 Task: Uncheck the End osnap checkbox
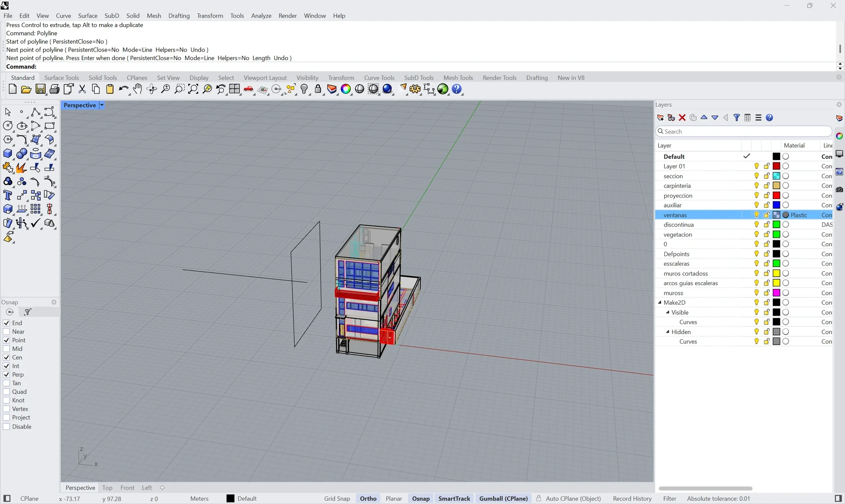coord(6,323)
